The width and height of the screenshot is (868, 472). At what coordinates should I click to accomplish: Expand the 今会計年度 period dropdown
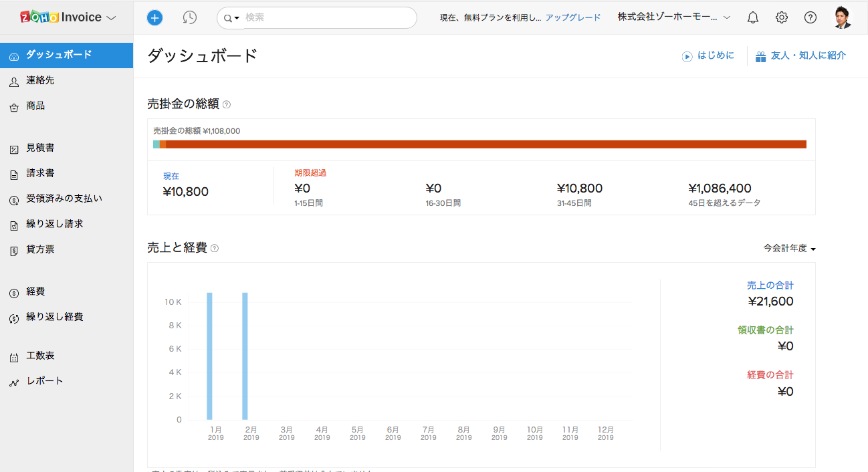(x=790, y=249)
